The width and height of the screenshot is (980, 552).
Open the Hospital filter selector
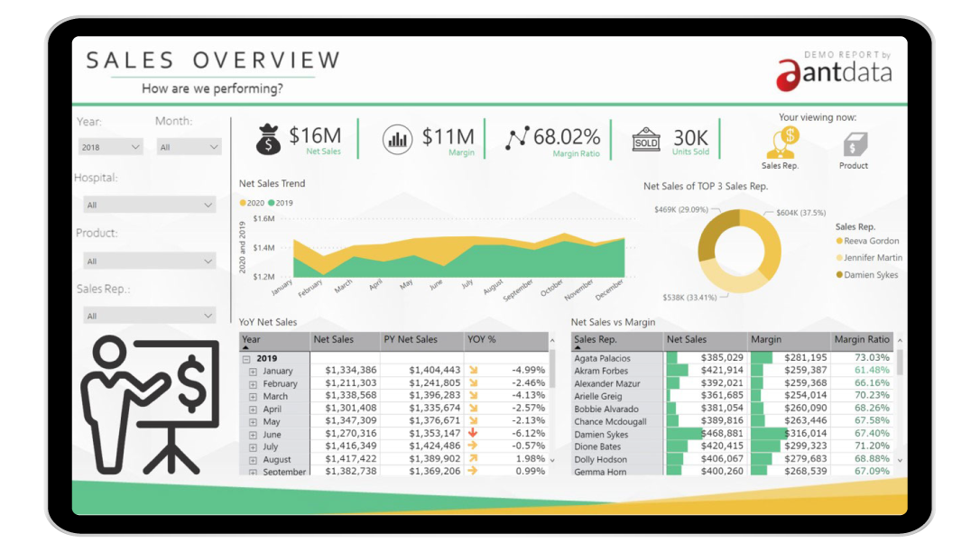point(149,205)
